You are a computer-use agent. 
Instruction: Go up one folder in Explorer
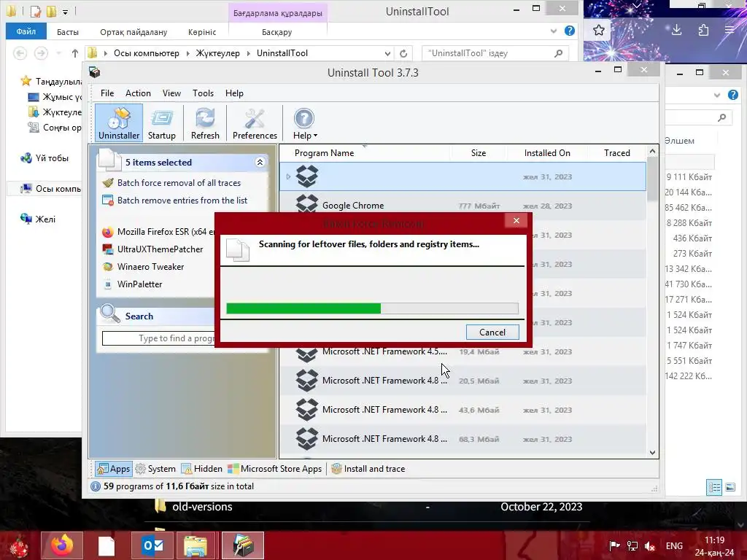[75, 53]
